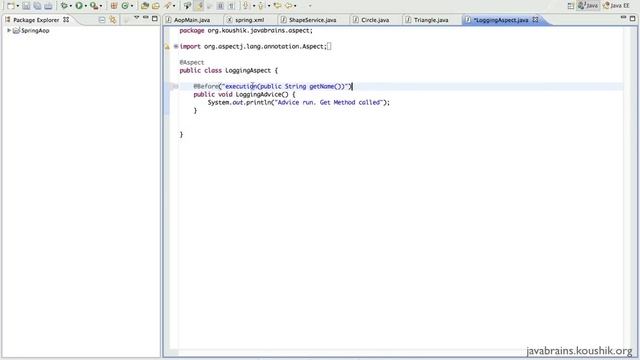Click the System.out.println line
Screen dimensions: 640x360
(299, 102)
